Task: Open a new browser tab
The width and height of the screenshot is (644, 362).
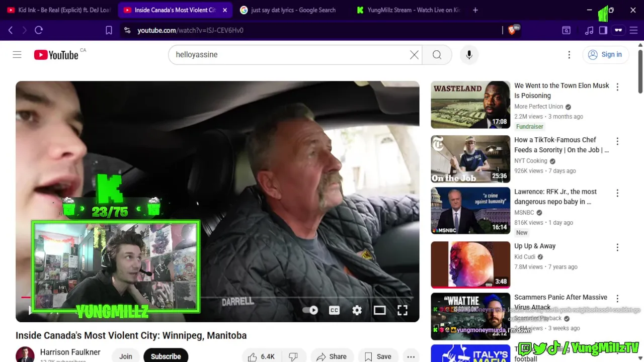Action: pos(475,10)
